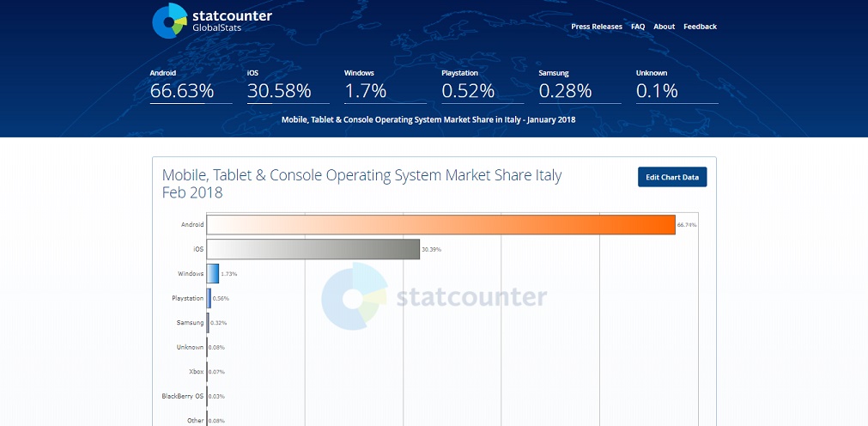Viewport: 868px width, 426px height.
Task: Click the 0.56% value label
Action: coord(221,299)
